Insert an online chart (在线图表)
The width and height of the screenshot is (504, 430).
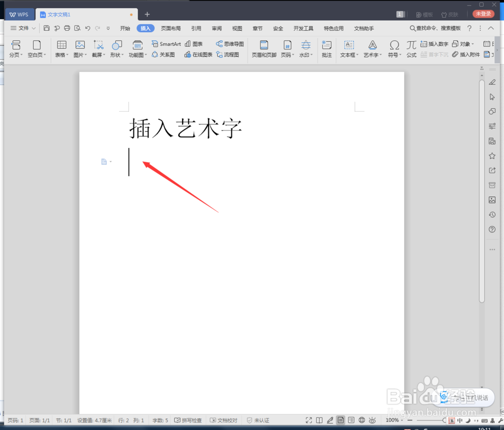(198, 54)
